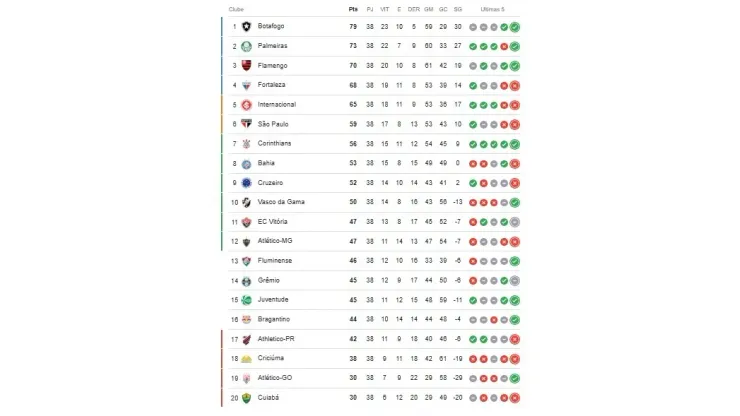Open the Grêmio team link
The height and width of the screenshot is (416, 740).
tap(269, 280)
